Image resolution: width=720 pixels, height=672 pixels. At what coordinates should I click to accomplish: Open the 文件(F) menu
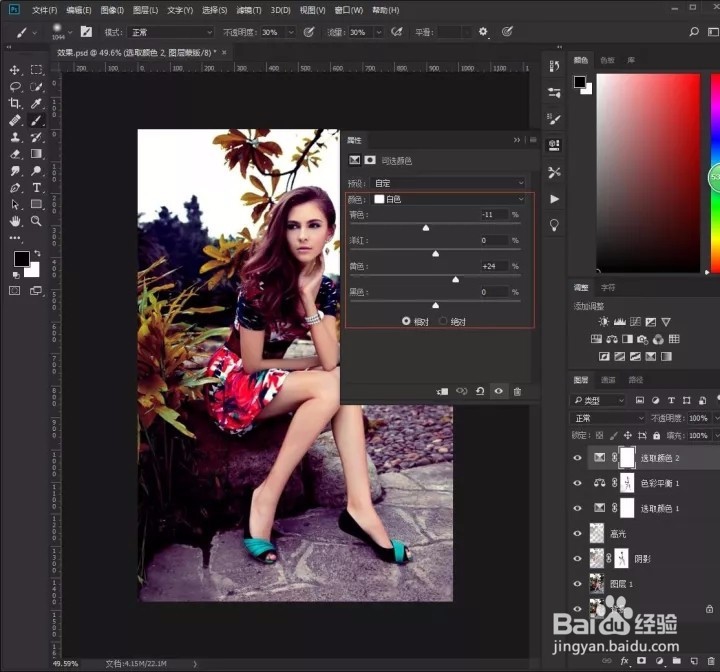coord(45,10)
